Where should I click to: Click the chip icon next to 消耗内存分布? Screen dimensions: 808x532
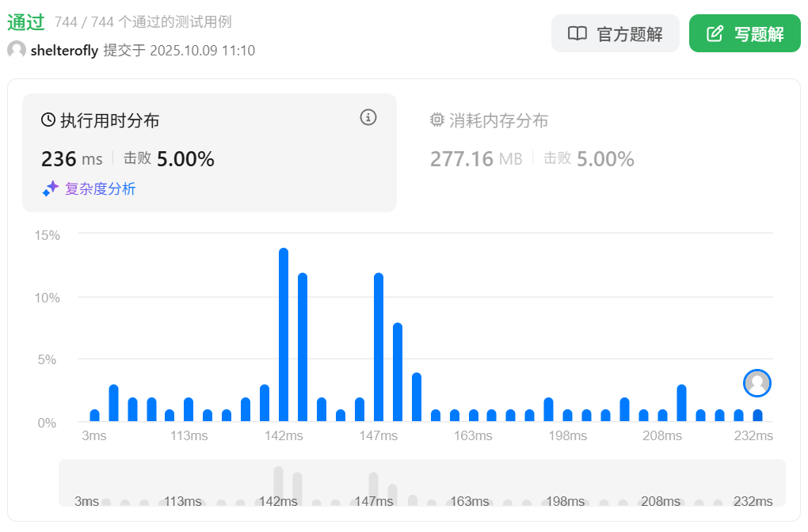click(x=437, y=120)
